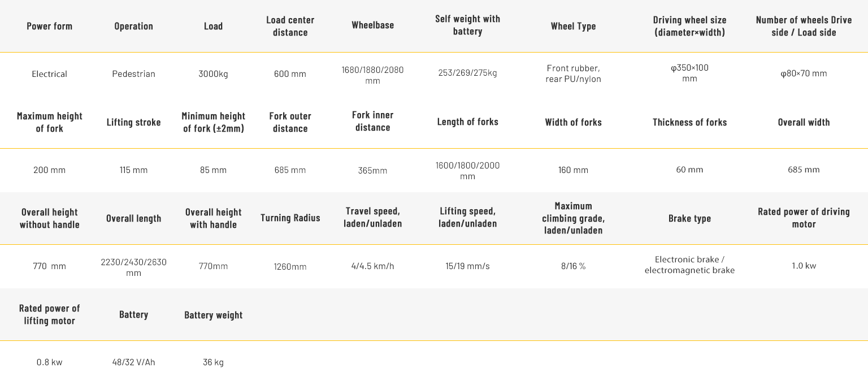Click the Thickness of forks header
This screenshot has height=389, width=868.
[x=689, y=122]
